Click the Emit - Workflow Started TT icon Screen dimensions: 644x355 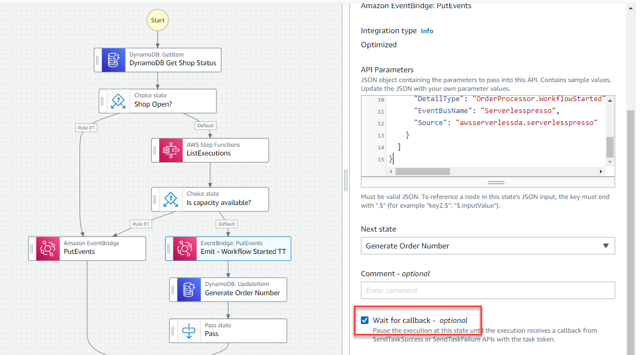185,248
